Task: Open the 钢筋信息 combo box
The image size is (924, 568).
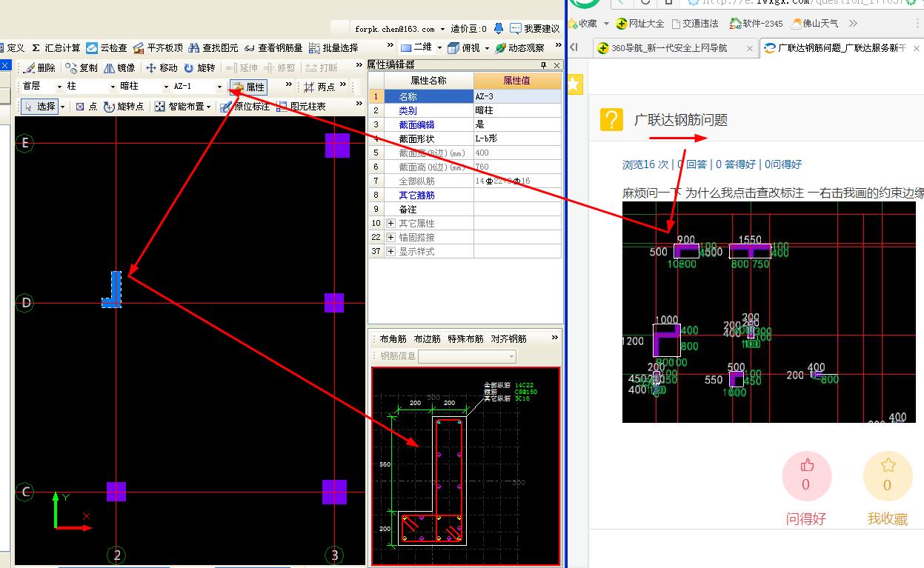Action: pyautogui.click(x=467, y=356)
